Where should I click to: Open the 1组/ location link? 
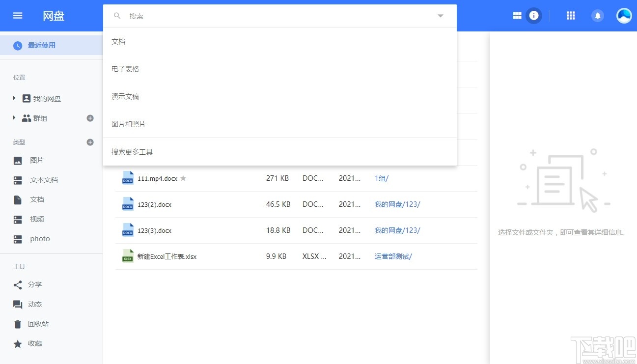pyautogui.click(x=382, y=178)
